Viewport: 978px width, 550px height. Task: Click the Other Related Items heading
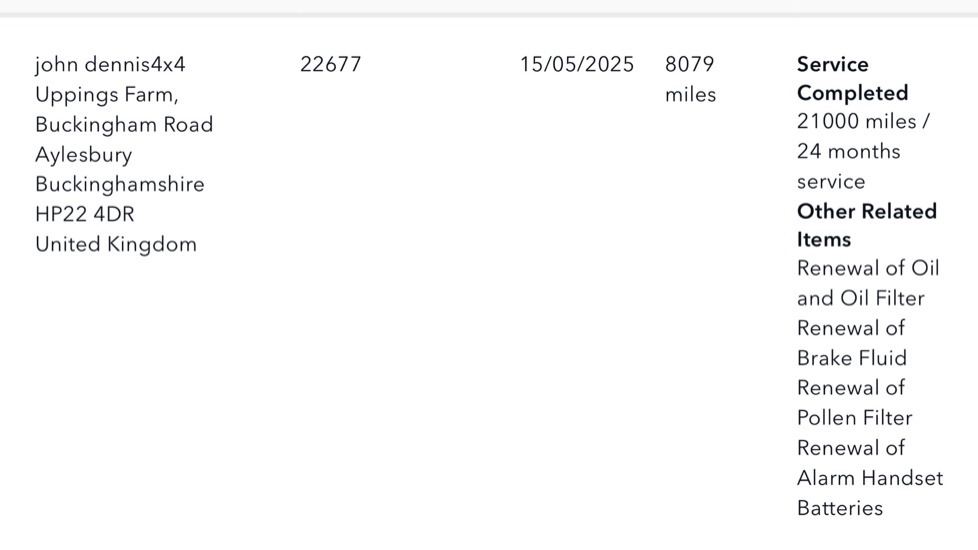[x=866, y=225]
